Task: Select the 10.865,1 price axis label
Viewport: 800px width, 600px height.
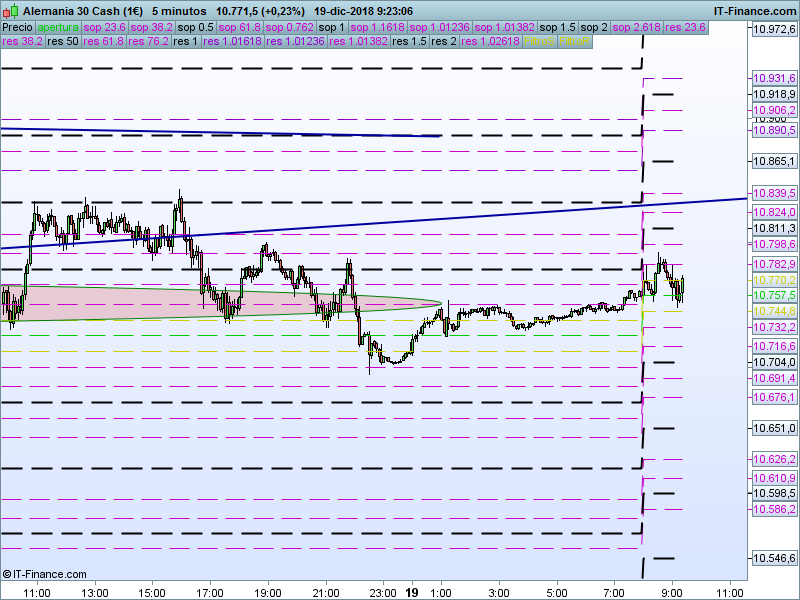Action: pyautogui.click(x=774, y=161)
